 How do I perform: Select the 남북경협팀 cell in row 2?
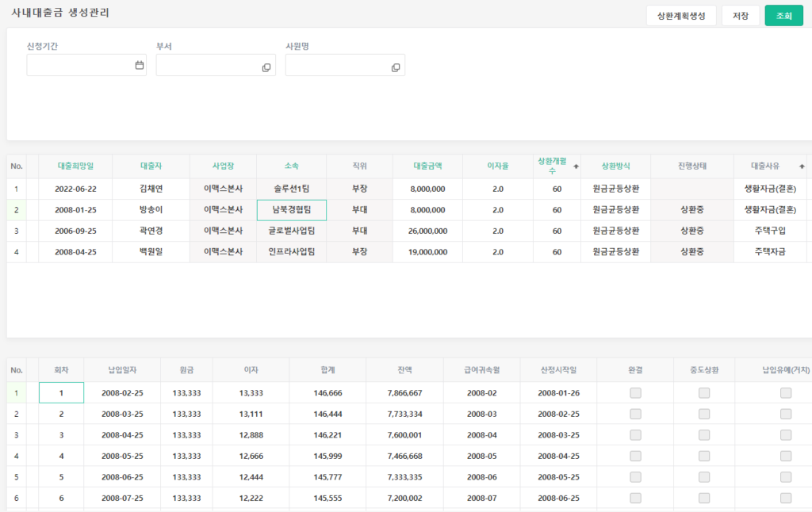291,210
